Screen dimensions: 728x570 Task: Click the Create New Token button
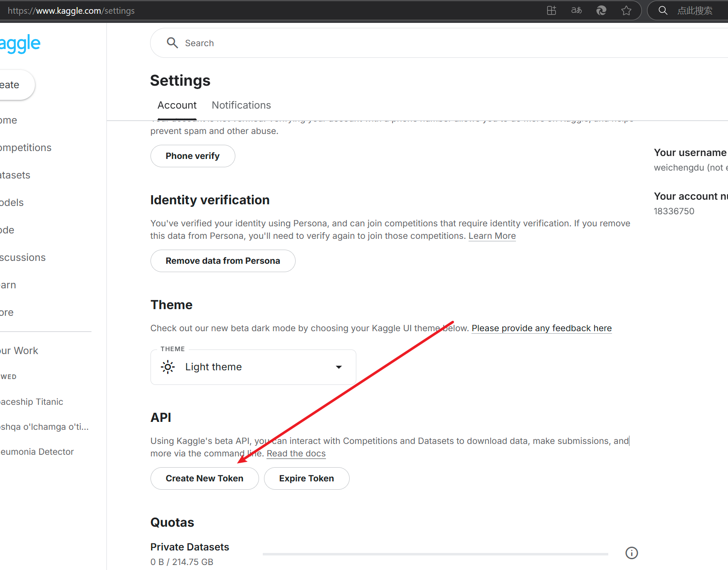point(205,478)
